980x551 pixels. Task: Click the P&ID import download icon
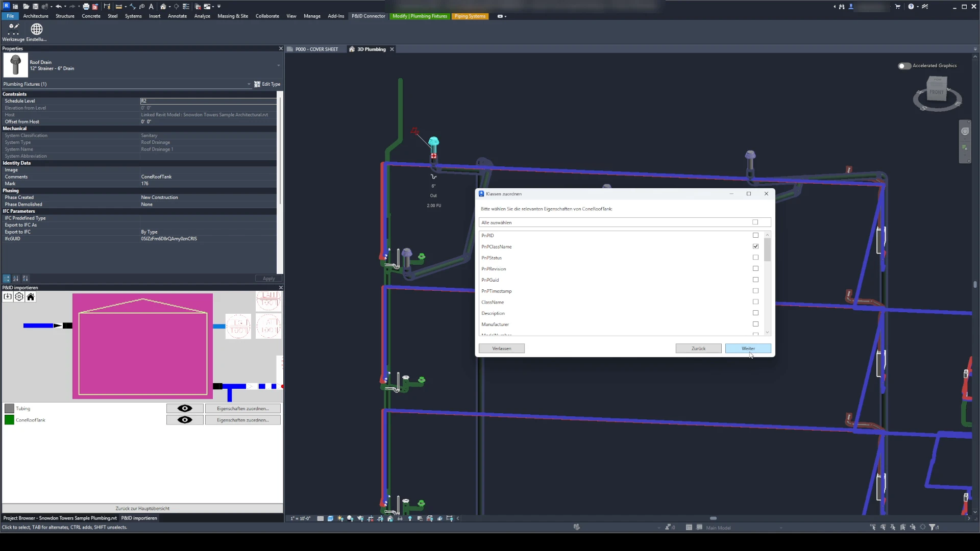[x=8, y=297]
